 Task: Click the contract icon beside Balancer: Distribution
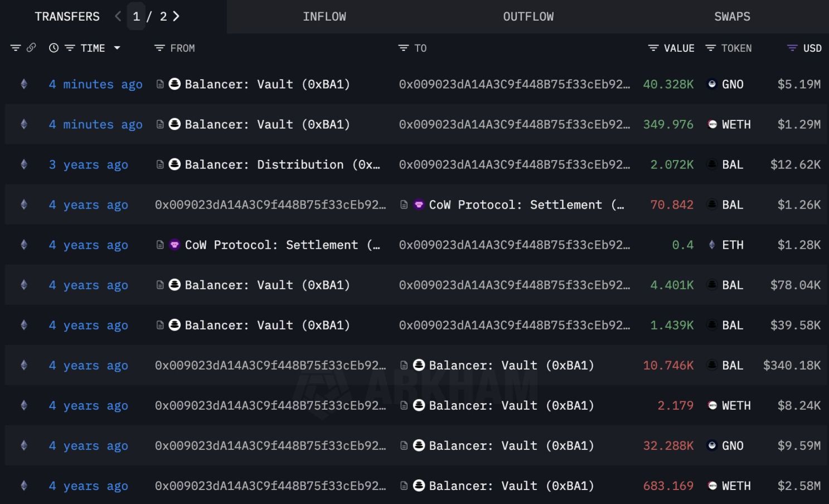[x=159, y=164]
